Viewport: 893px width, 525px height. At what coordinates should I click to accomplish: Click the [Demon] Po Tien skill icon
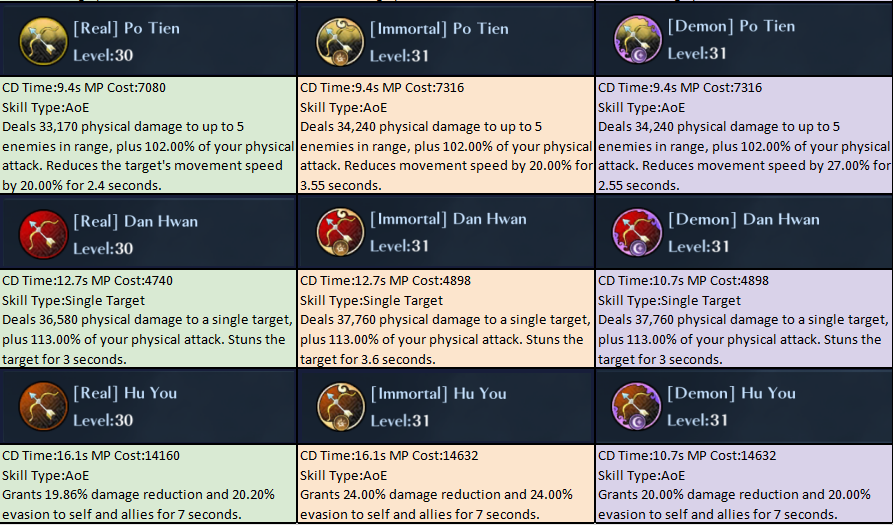(x=637, y=41)
